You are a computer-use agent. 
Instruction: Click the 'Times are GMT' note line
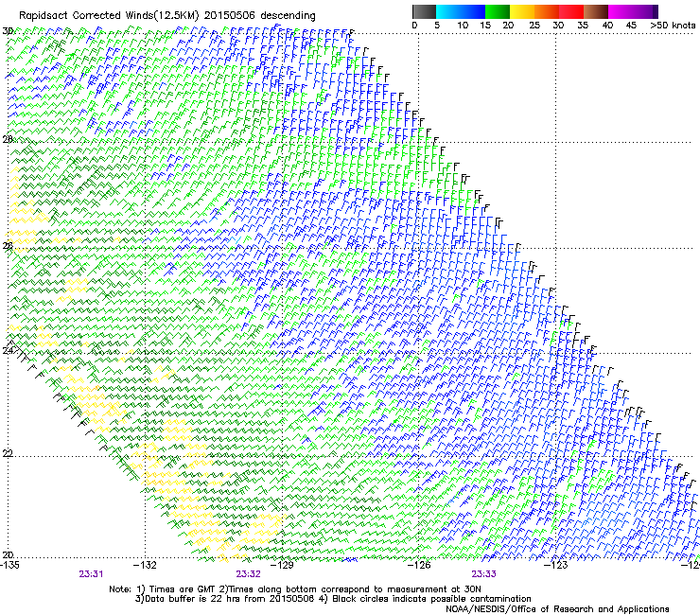click(x=295, y=589)
